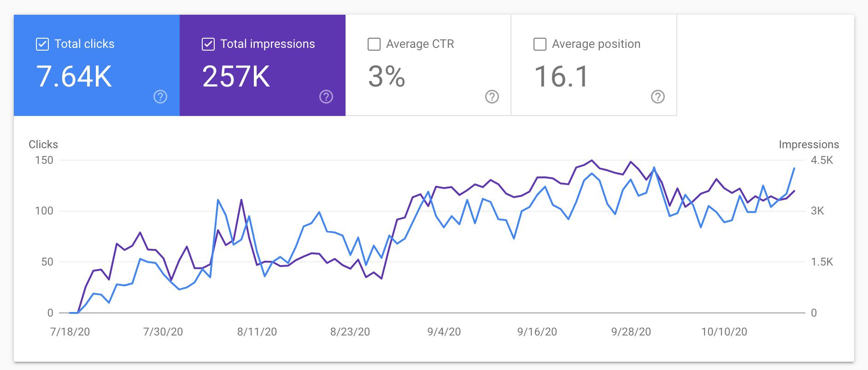
Task: Click the 257K total impressions value
Action: pos(236,76)
